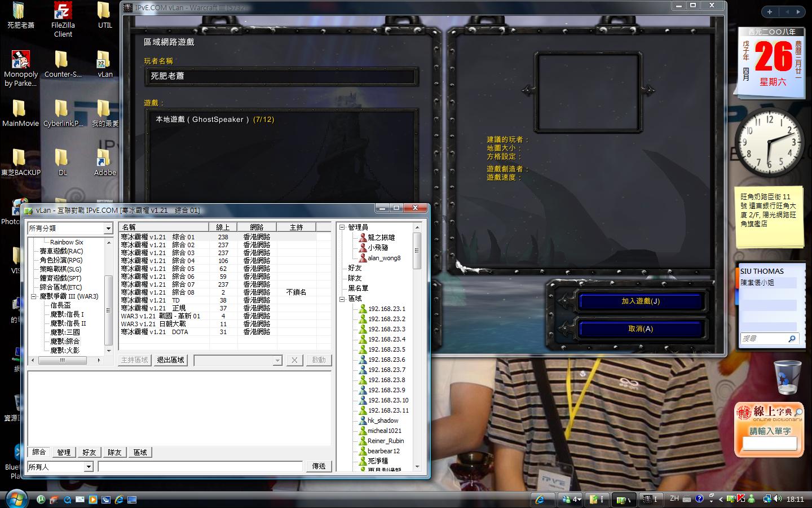This screenshot has height=508, width=812.
Task: Launch uTorrent from the Quick Launch bar
Action: click(x=41, y=500)
